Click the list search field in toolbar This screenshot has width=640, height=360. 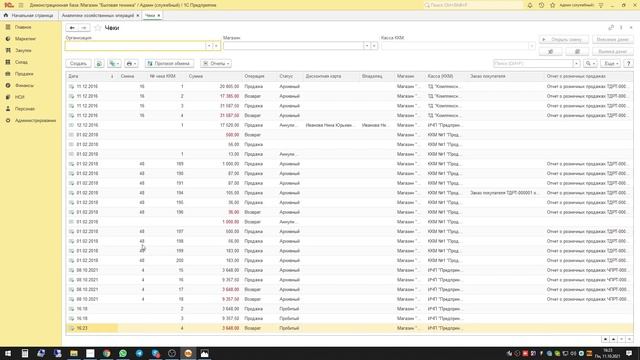pyautogui.click(x=533, y=64)
